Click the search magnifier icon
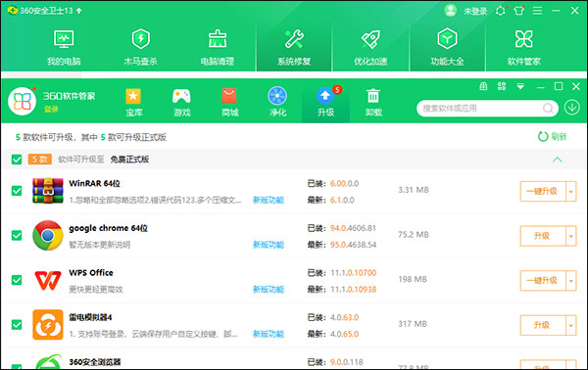 pyautogui.click(x=548, y=109)
